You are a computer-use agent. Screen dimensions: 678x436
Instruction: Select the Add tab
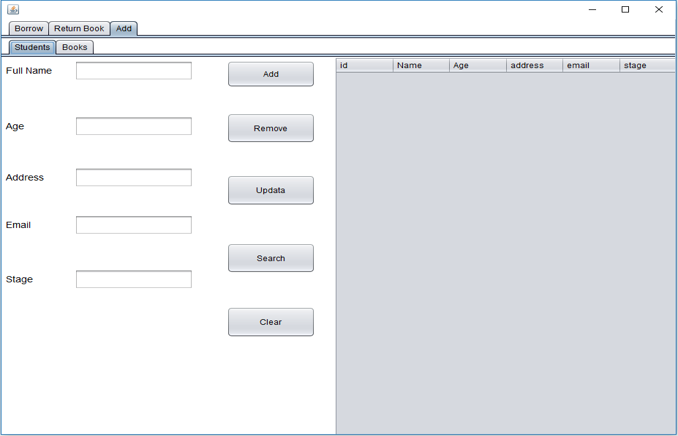coord(124,29)
